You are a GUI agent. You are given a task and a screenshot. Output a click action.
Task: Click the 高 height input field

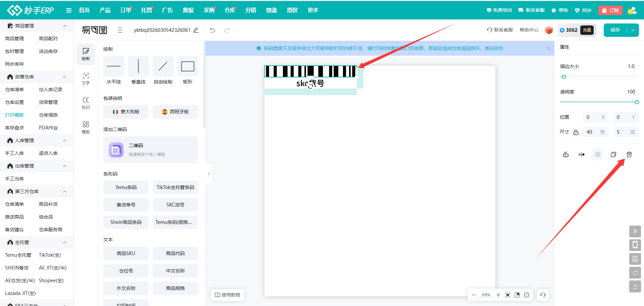[x=626, y=132]
